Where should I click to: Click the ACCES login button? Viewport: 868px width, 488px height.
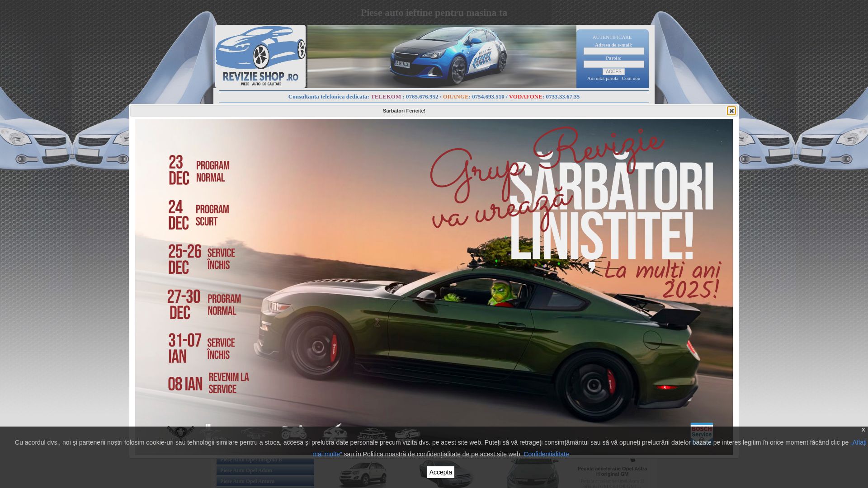613,72
